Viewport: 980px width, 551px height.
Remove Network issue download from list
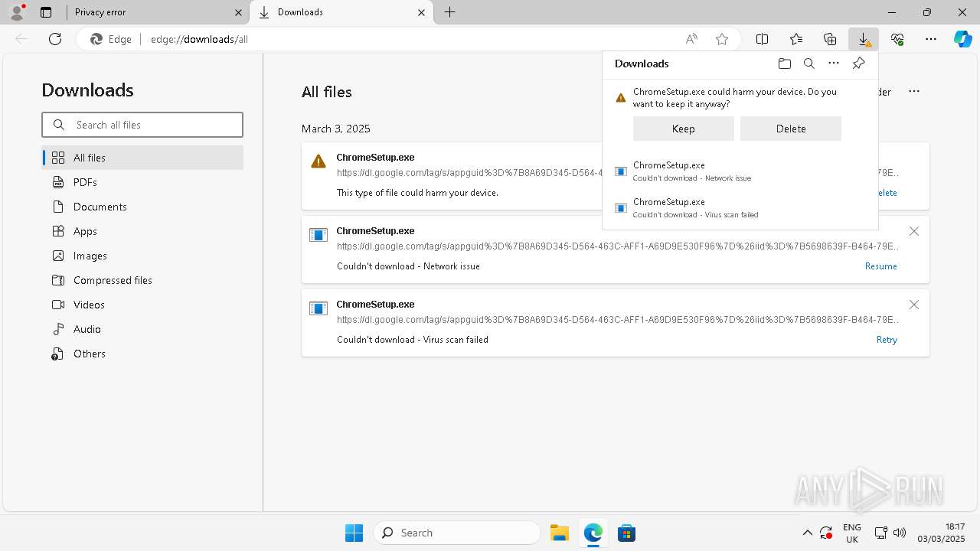pyautogui.click(x=913, y=231)
